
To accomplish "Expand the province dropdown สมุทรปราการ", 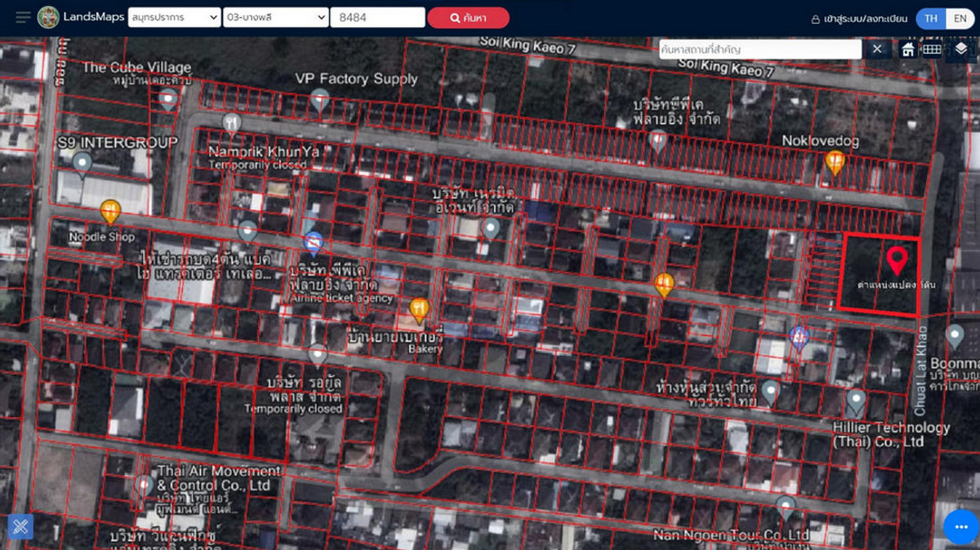I will tap(174, 17).
